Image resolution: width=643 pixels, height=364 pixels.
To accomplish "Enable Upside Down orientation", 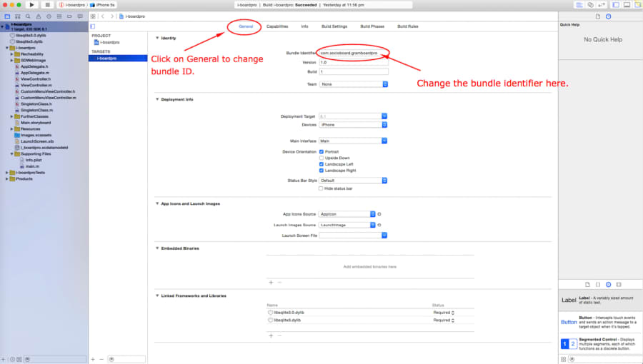I will (x=321, y=158).
